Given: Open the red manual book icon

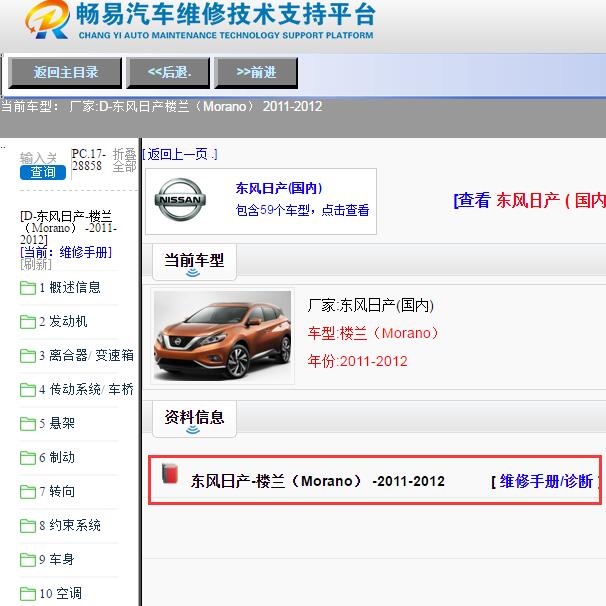Looking at the screenshot, I should (x=170, y=473).
